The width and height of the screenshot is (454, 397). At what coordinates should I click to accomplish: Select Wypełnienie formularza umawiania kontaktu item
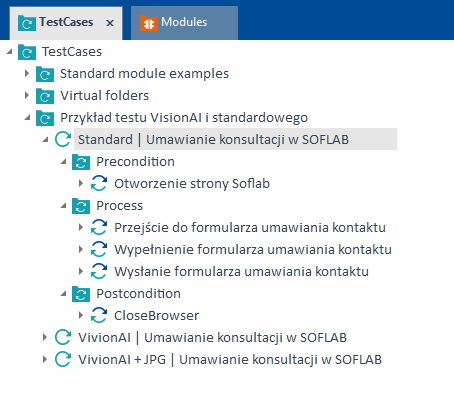pyautogui.click(x=253, y=250)
